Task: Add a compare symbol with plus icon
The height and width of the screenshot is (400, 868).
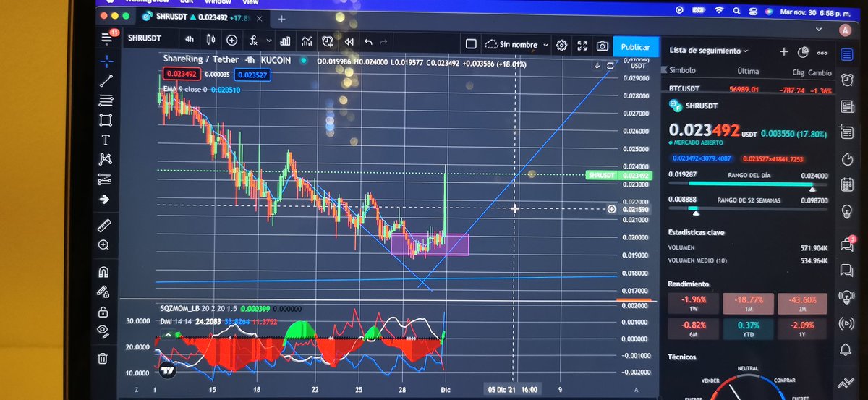Action: 231,41
